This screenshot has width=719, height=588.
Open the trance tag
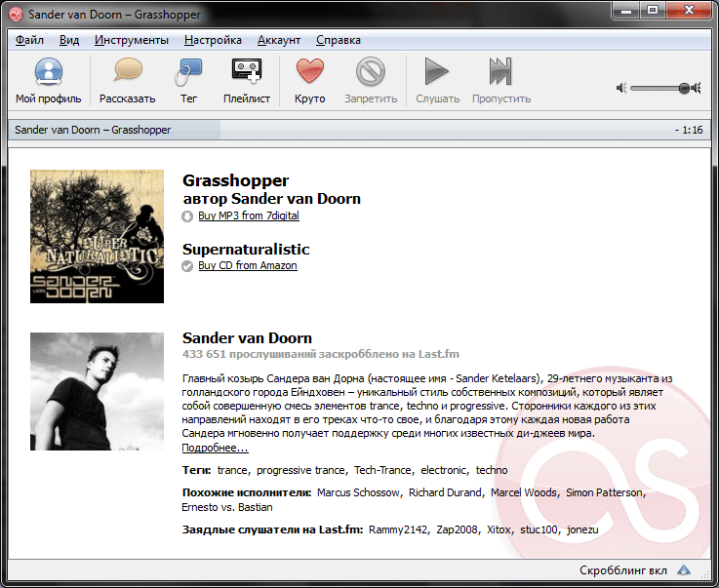tap(232, 470)
